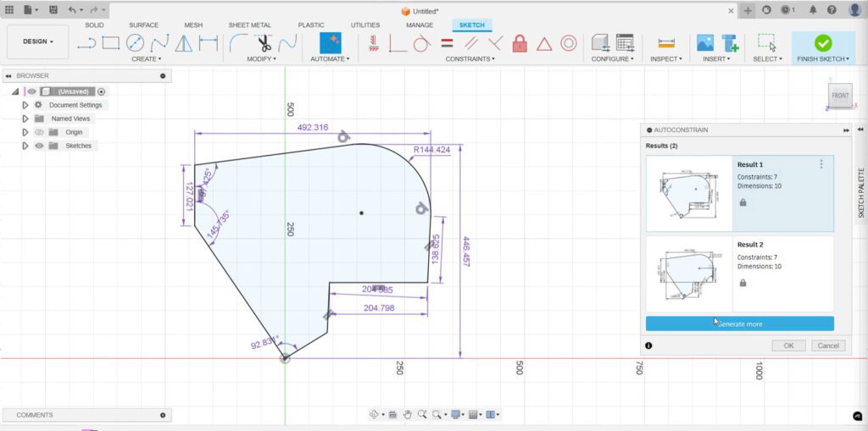The image size is (868, 431).
Task: Select the Line sketch tool
Action: (86, 43)
